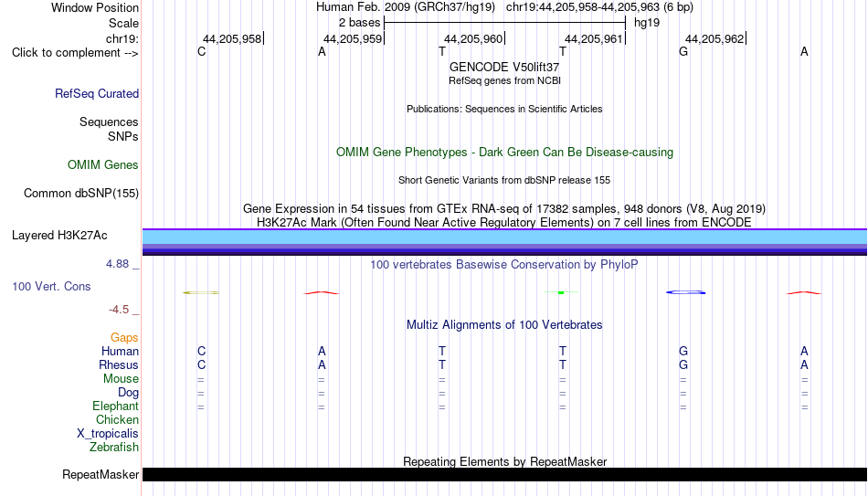This screenshot has width=868, height=496.
Task: Click the black RepeatMasker element bar
Action: click(x=505, y=474)
